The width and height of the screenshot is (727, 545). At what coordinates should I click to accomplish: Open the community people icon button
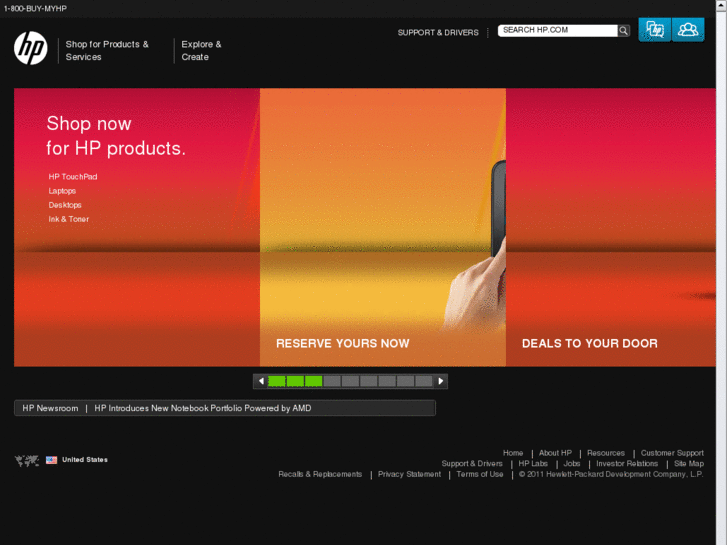(x=688, y=30)
